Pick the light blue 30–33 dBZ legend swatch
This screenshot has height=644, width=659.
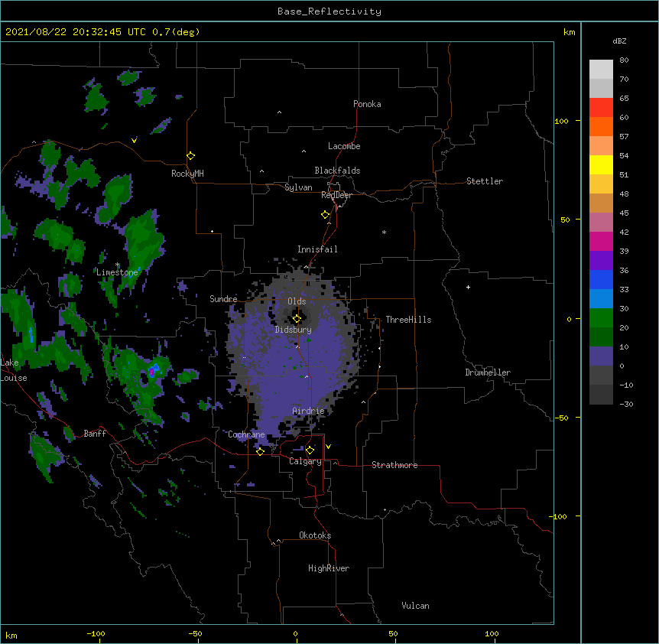[601, 299]
